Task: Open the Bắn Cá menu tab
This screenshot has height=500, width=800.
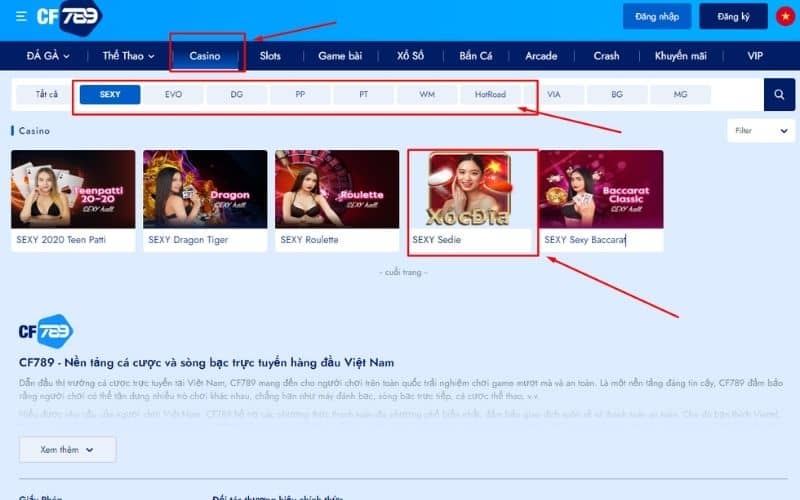Action: pos(476,56)
